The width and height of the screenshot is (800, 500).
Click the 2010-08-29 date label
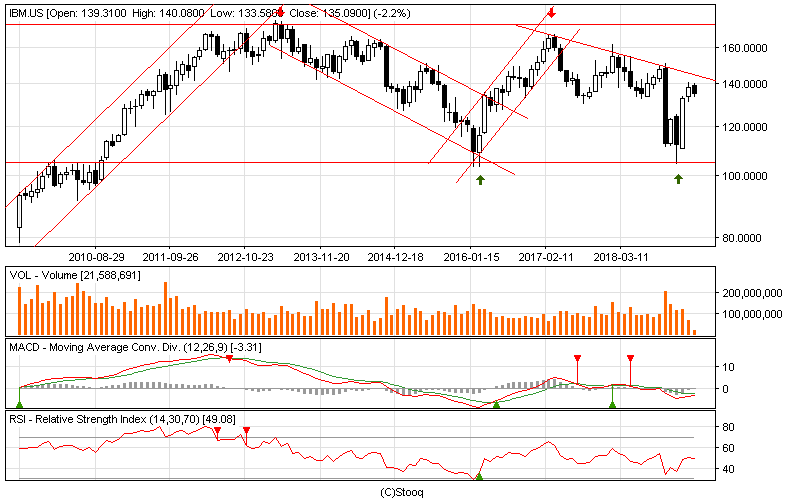[x=96, y=257]
